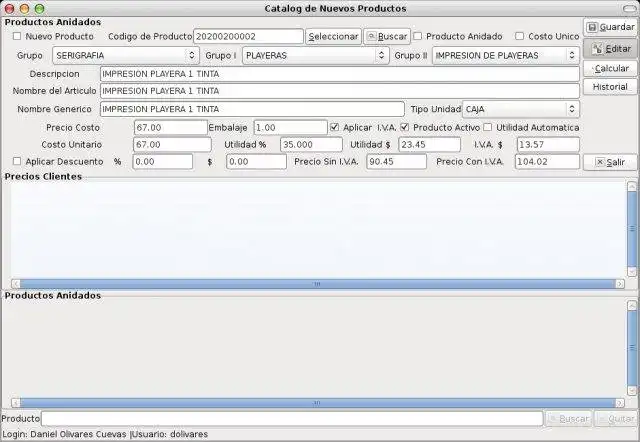Image resolution: width=640 pixels, height=442 pixels.
Task: Click the I.V.A. $ field
Action: pyautogui.click(x=548, y=144)
